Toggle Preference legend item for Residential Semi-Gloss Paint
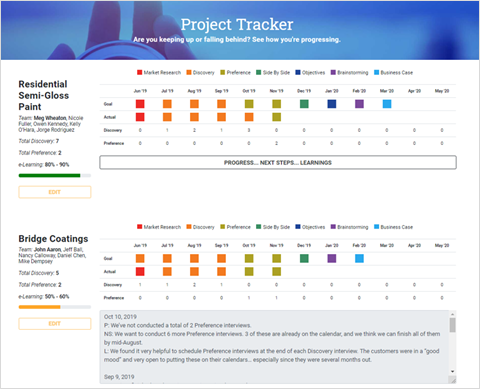The width and height of the screenshot is (480, 389). [235, 72]
